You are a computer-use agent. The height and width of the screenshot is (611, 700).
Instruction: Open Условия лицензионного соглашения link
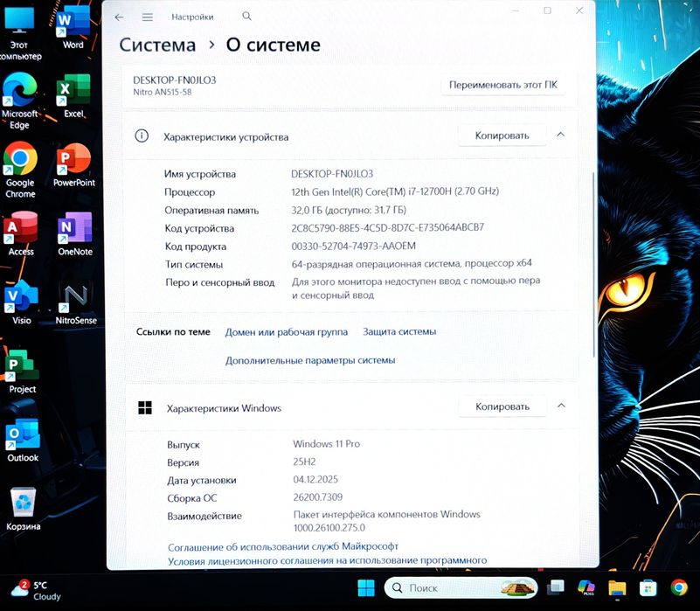[x=327, y=560]
